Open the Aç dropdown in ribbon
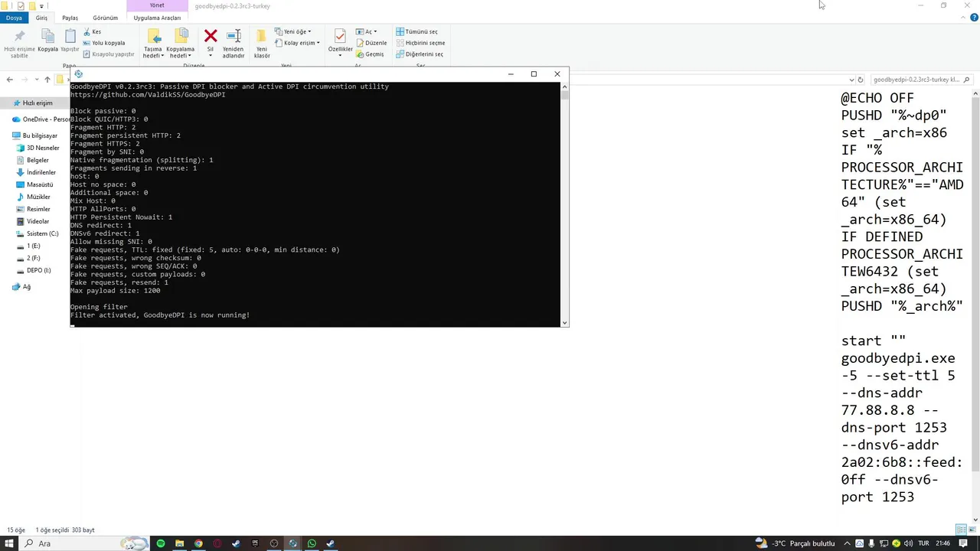This screenshot has height=551, width=980. [367, 32]
